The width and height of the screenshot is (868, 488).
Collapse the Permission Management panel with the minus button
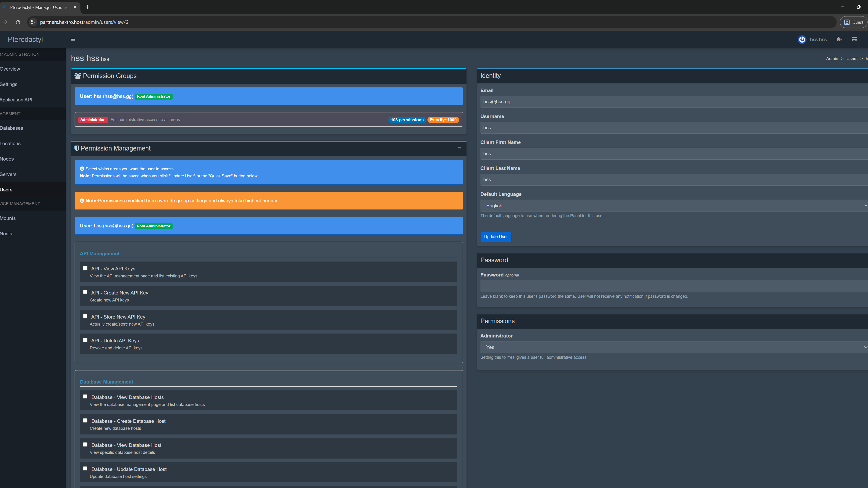459,148
